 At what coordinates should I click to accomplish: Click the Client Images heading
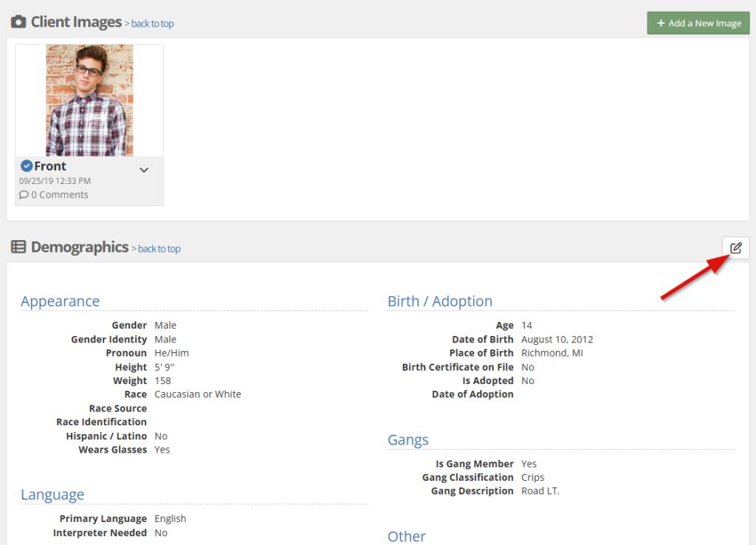coord(76,22)
